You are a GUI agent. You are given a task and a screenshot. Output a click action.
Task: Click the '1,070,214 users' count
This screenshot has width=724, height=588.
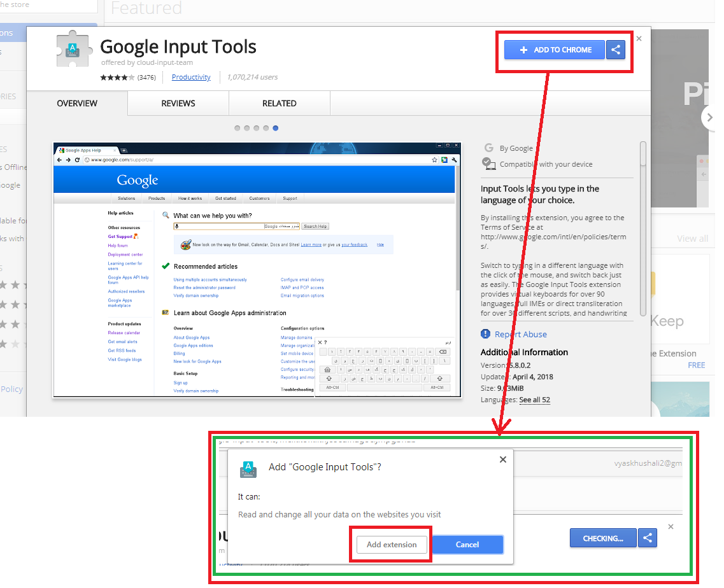[x=253, y=77]
